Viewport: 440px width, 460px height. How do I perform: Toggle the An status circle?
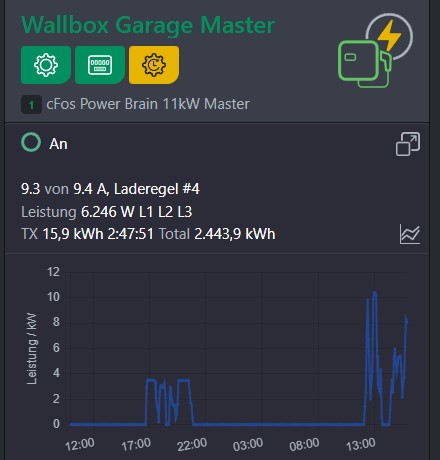click(x=31, y=142)
